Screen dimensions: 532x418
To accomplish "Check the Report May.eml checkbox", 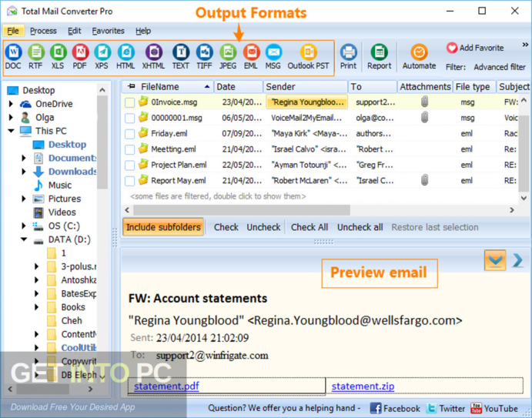I will [x=129, y=181].
